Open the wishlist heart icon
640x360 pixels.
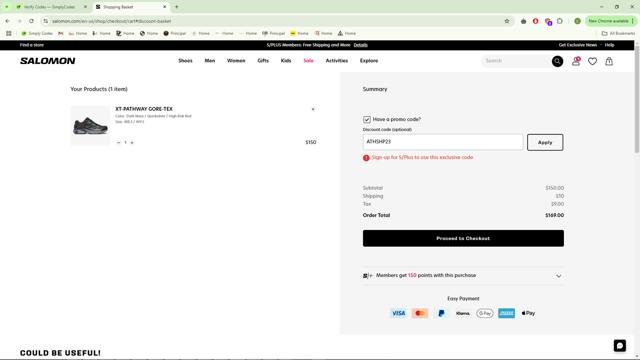click(592, 61)
